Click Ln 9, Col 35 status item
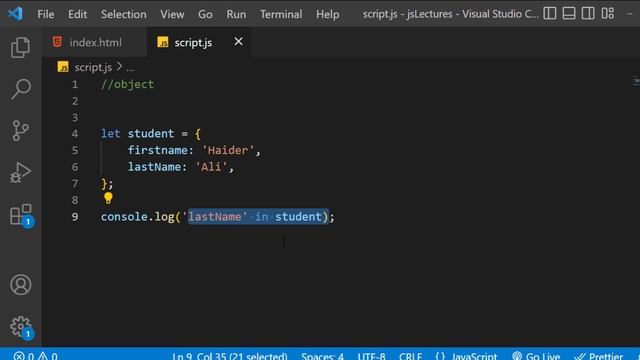Screen dimensions: 640x360 click(230, 356)
